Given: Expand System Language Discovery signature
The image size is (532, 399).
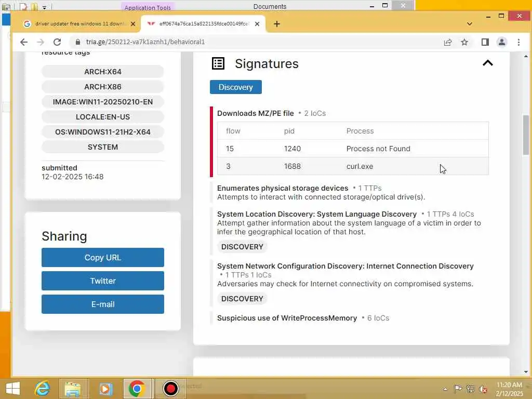Looking at the screenshot, I should [x=317, y=214].
